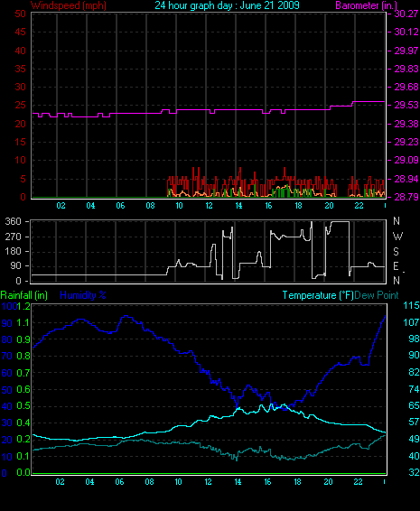Screen dimensions: 420x511
Task: Click the "Dew Point" legend label
Action: click(x=377, y=295)
